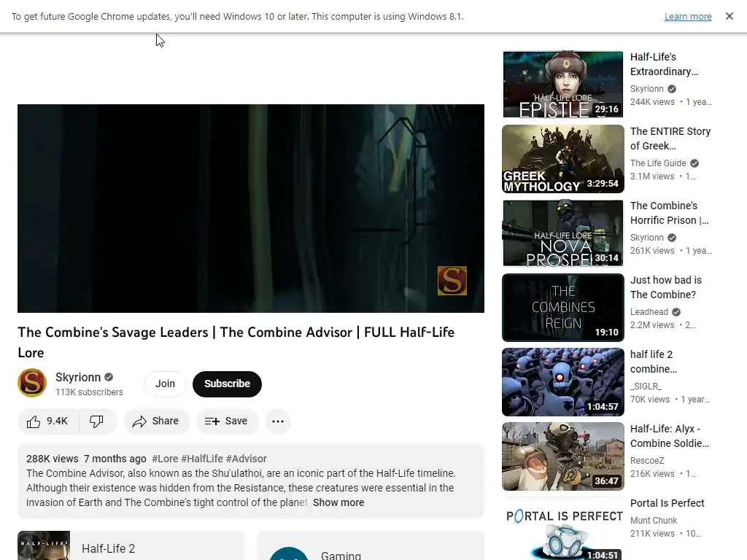
Task: Dismiss the Chrome update notification bar
Action: coord(729,16)
